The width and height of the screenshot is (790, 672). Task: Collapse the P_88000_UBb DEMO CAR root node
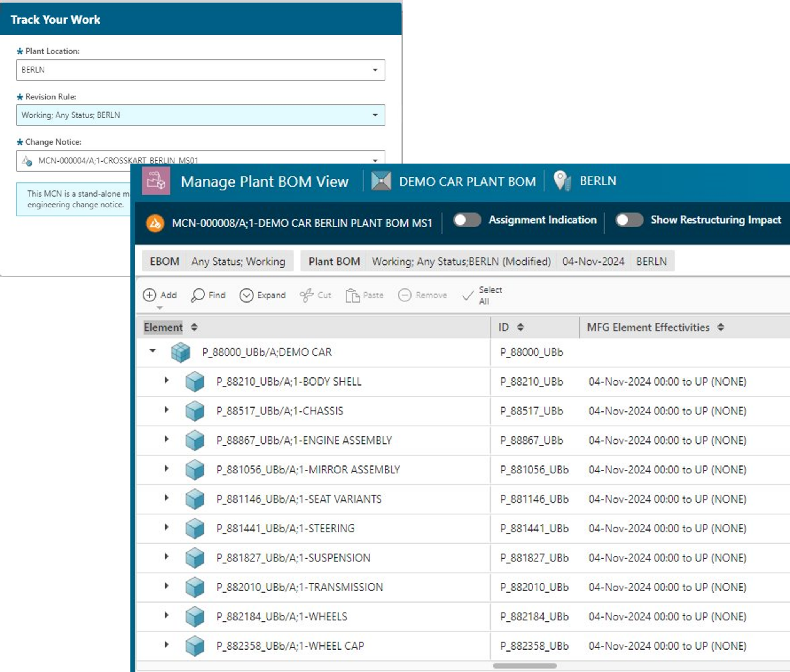click(151, 352)
